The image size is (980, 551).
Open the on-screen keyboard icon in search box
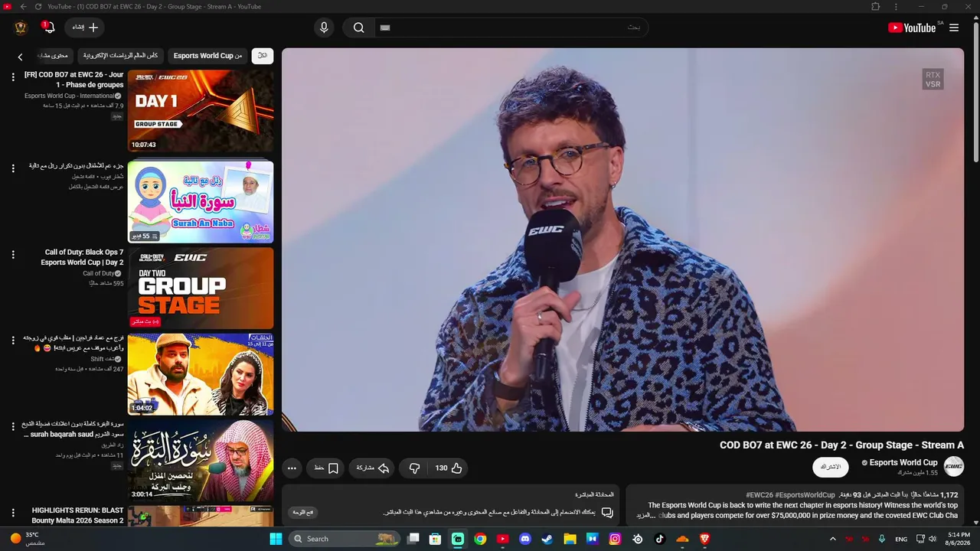point(385,28)
